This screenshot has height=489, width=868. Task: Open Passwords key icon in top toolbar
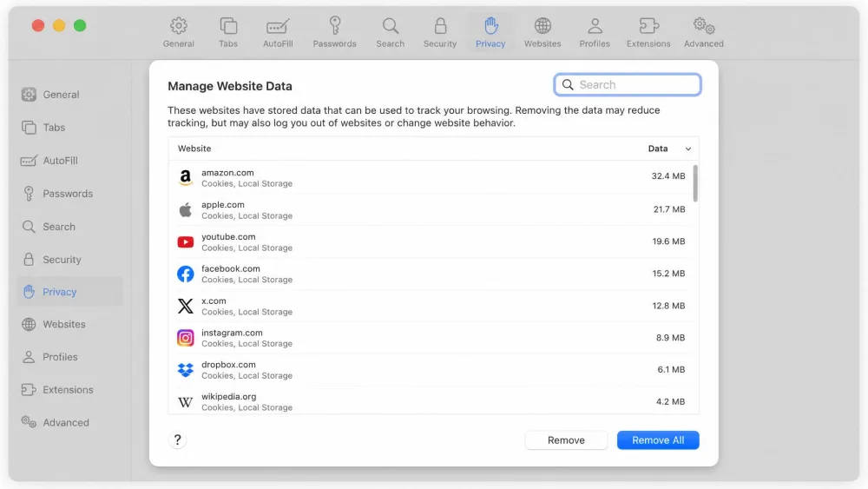334,25
